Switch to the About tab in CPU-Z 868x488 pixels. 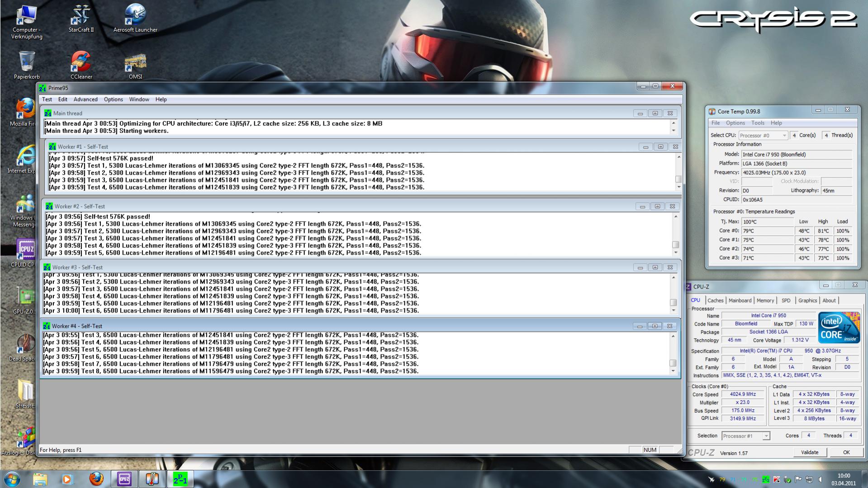click(829, 300)
